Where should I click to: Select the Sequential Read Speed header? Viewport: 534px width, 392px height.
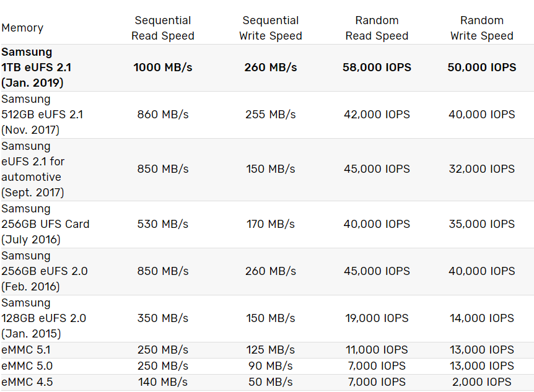[163, 28]
